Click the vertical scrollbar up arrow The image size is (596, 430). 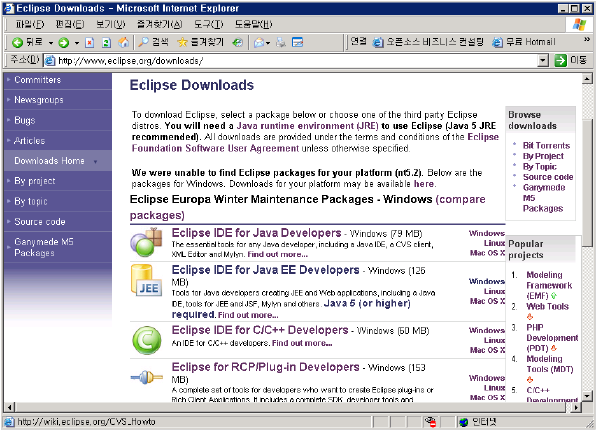(587, 79)
